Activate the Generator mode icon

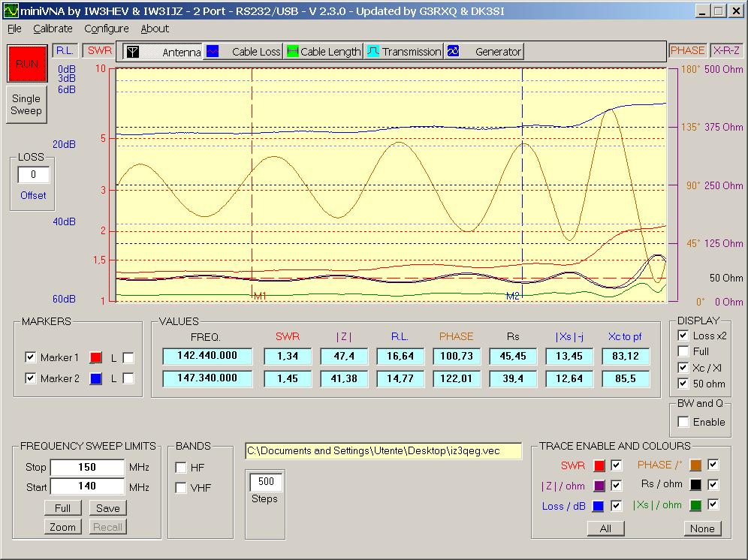tap(453, 52)
